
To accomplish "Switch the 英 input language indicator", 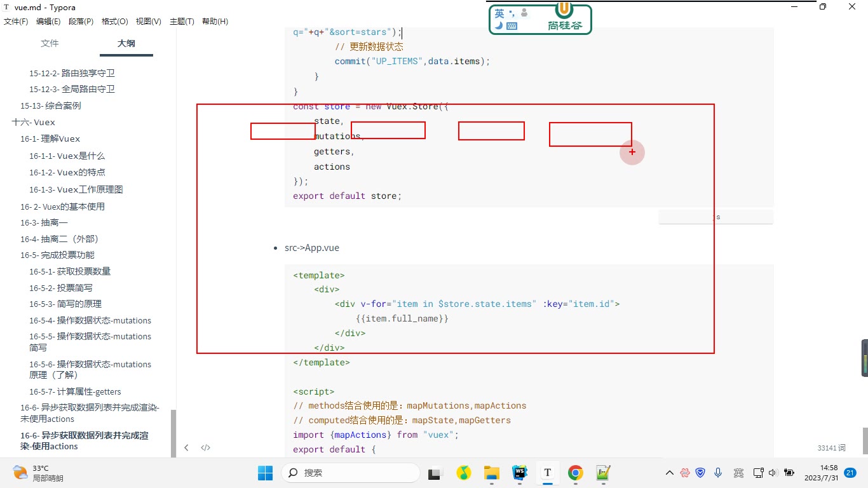I will coord(499,13).
